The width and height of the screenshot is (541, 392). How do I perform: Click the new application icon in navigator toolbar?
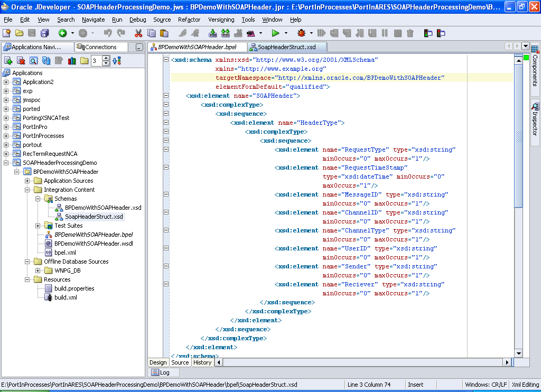pos(8,61)
